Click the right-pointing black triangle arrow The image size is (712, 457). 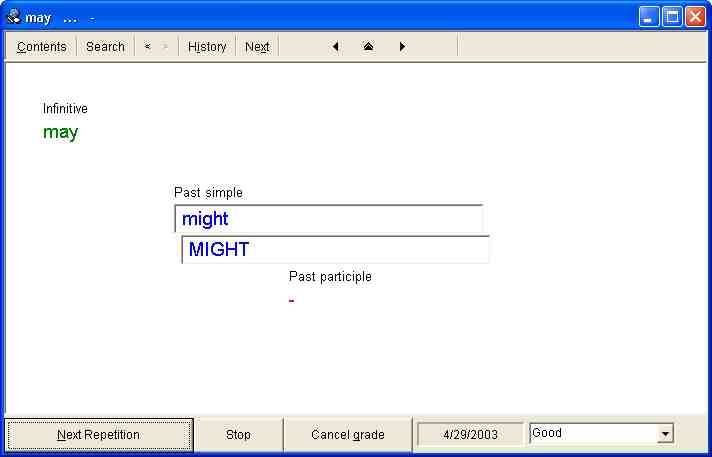[x=402, y=47]
